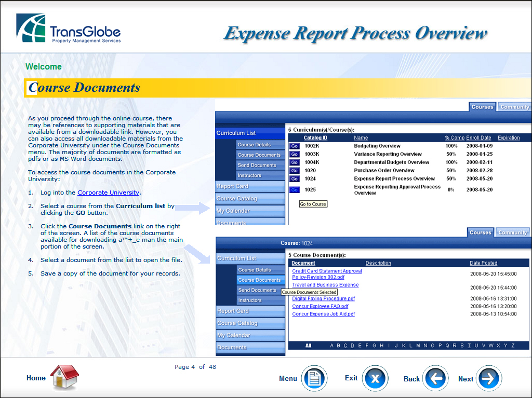This screenshot has height=398, width=532.
Task: Sort by Expiration column header
Action: tap(509, 138)
